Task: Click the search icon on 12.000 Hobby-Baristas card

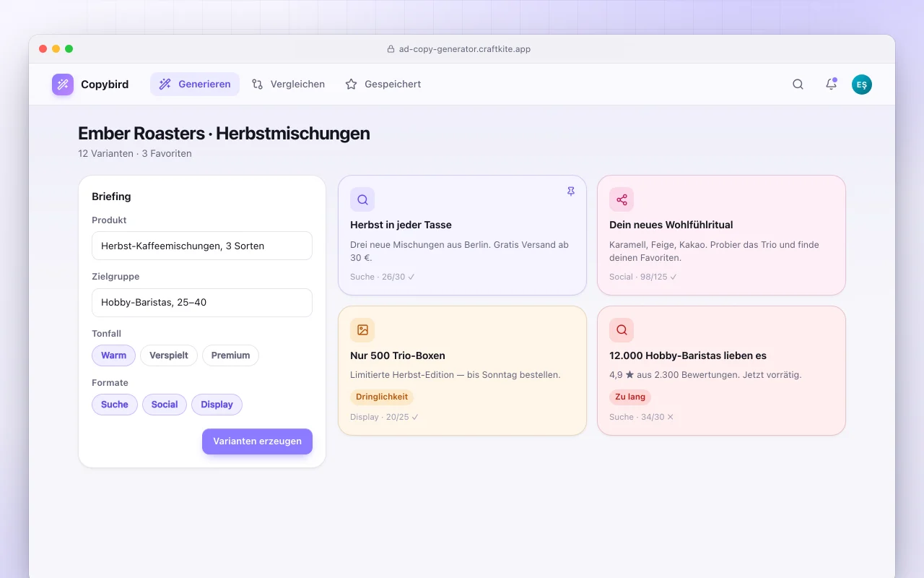Action: click(x=622, y=330)
